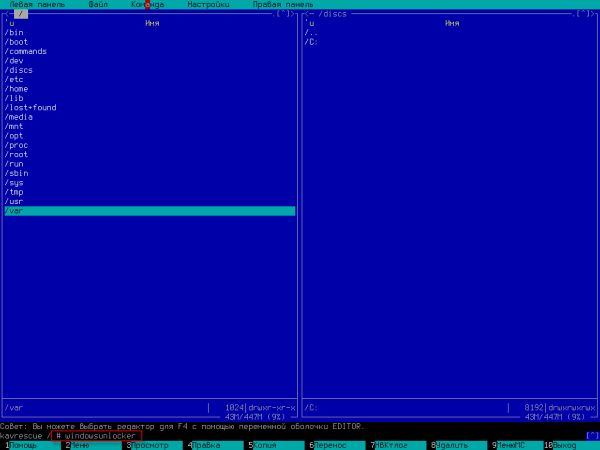Open the Файл menu
The width and height of the screenshot is (600, 450).
98,5
